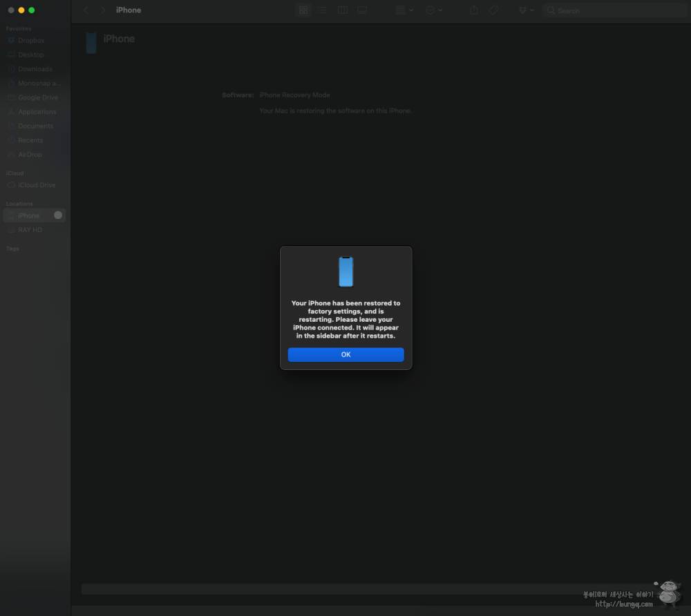Screen dimensions: 691x616
Task: Open the Dropbox toolbar dropdown
Action: coord(526,10)
